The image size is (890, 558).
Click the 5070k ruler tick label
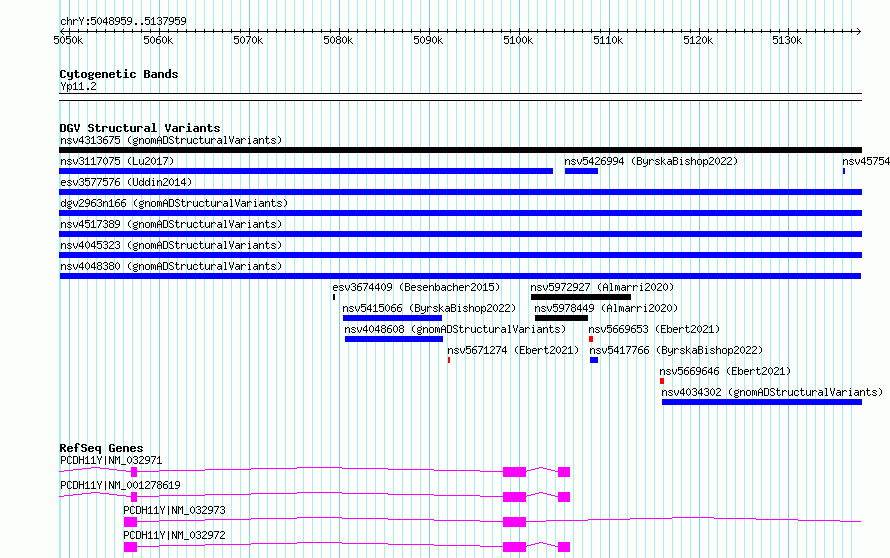point(248,40)
